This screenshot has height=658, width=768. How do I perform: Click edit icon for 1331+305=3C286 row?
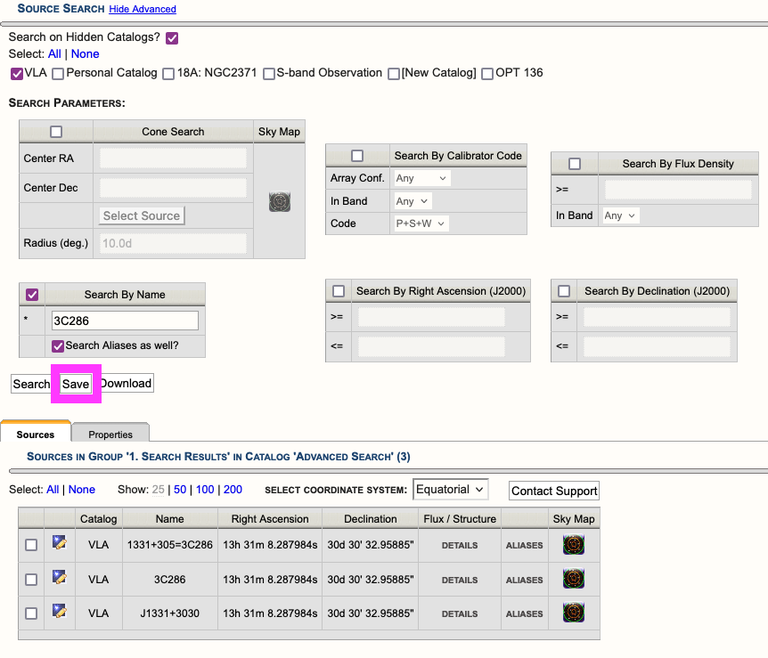(x=59, y=543)
